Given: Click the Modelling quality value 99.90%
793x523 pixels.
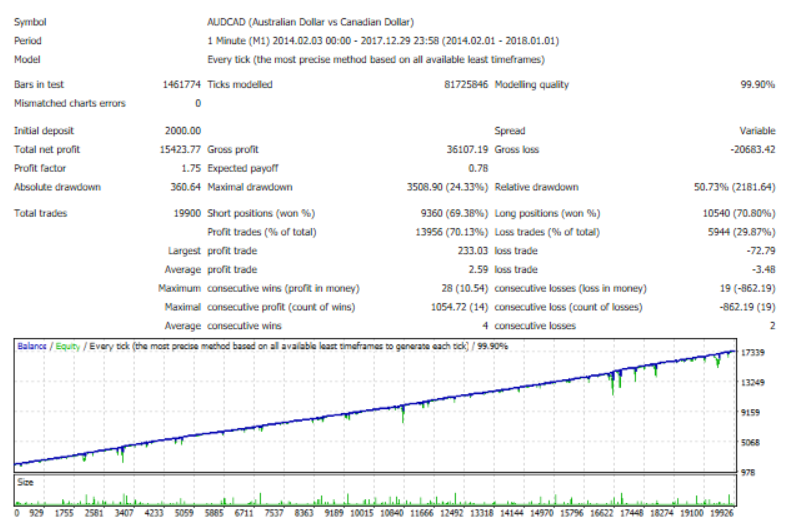Looking at the screenshot, I should tap(757, 84).
